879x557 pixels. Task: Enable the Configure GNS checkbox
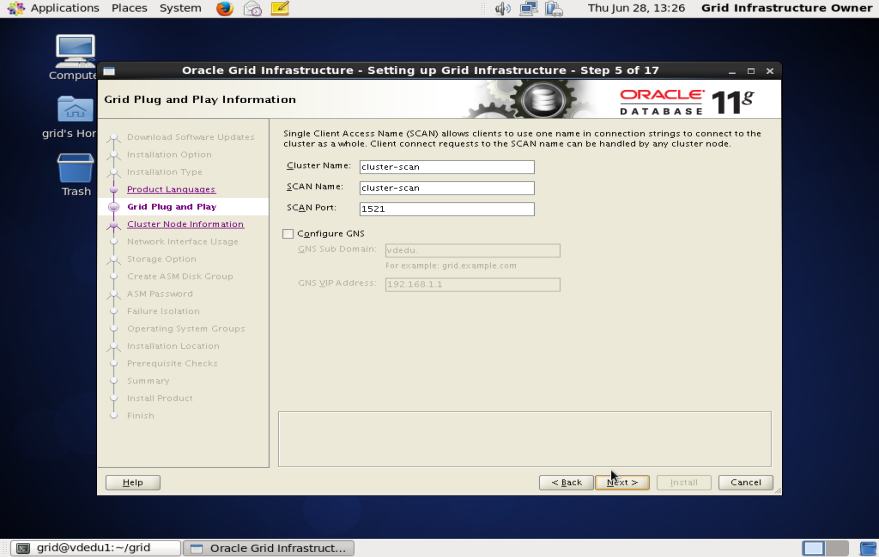click(288, 234)
